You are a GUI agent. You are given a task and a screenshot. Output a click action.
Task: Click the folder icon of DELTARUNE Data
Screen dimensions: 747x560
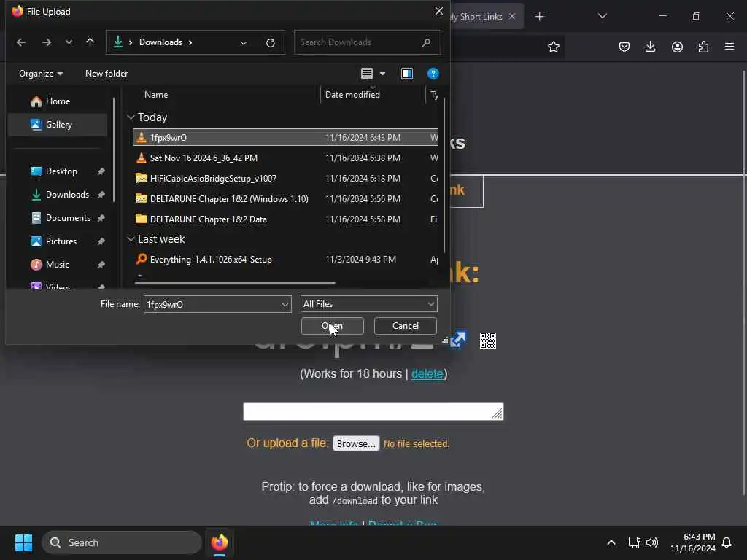[141, 219]
